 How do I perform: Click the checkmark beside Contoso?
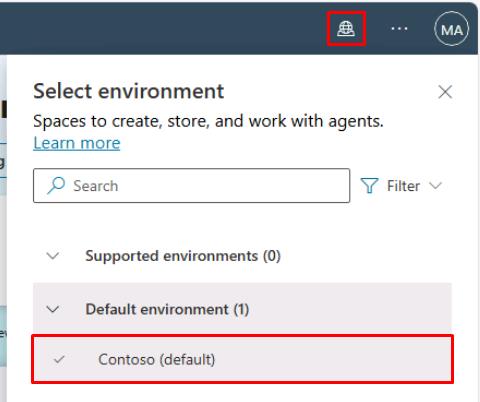click(59, 359)
